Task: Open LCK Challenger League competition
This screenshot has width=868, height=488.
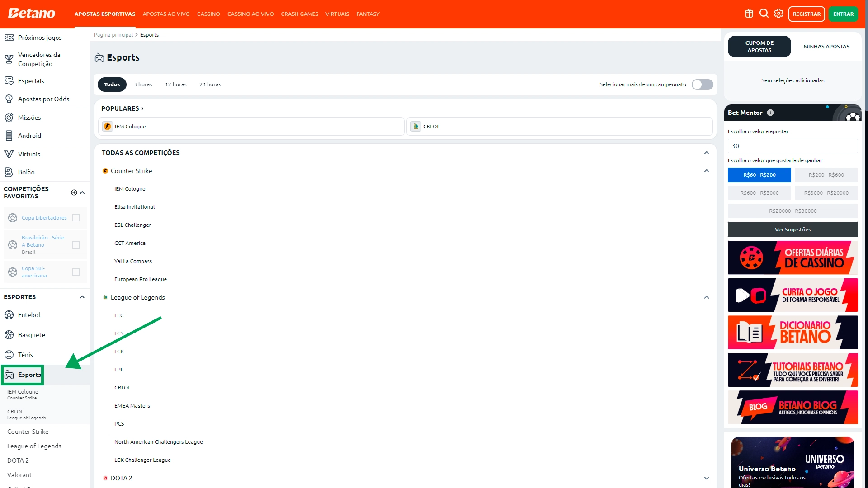Action: (142, 460)
